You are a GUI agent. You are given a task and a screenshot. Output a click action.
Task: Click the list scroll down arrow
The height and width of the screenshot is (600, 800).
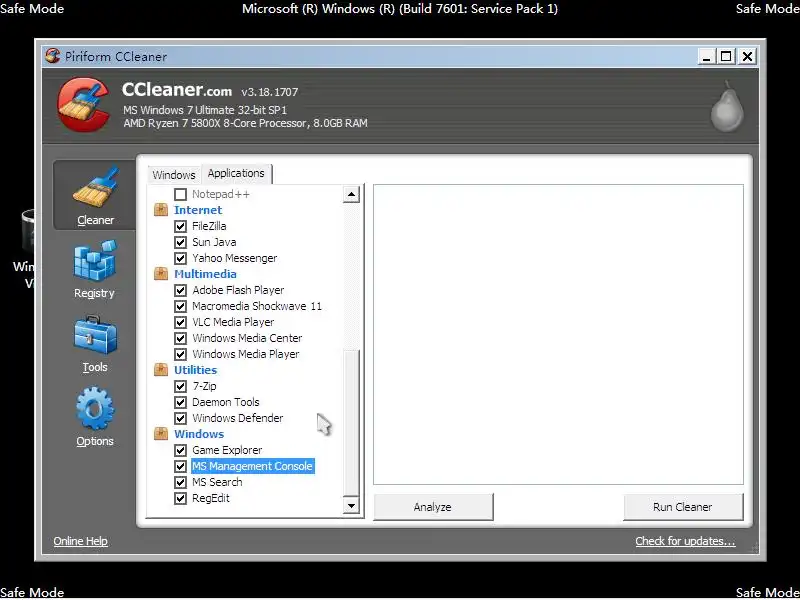point(351,506)
